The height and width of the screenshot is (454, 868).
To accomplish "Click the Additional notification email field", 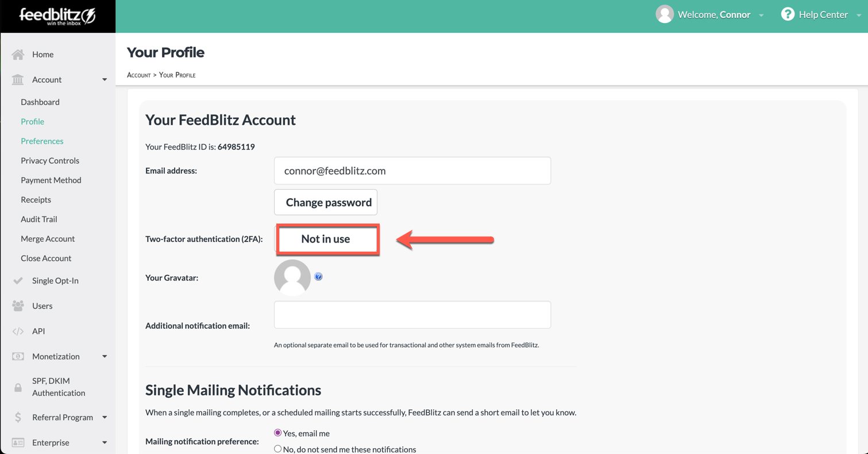I will pyautogui.click(x=412, y=315).
